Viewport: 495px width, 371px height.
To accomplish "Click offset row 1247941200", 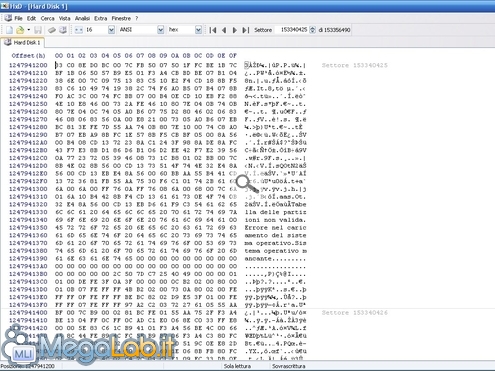I will pyautogui.click(x=28, y=65).
